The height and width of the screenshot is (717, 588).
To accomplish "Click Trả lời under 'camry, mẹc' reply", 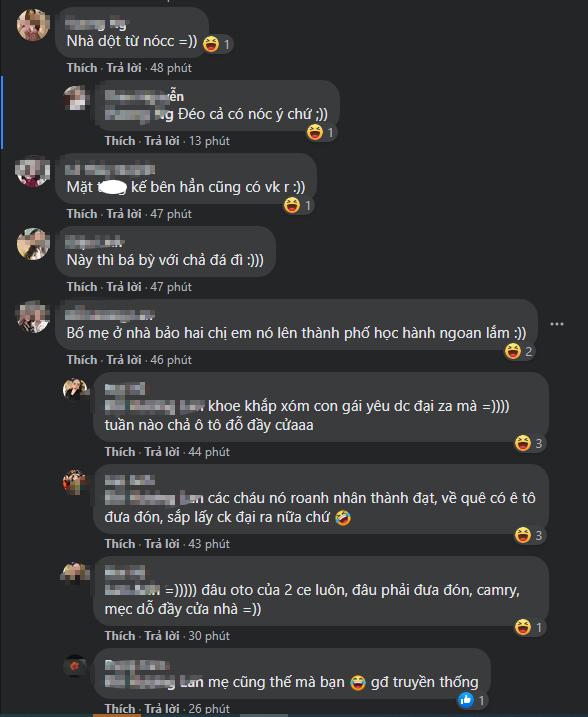I will pyautogui.click(x=162, y=636).
